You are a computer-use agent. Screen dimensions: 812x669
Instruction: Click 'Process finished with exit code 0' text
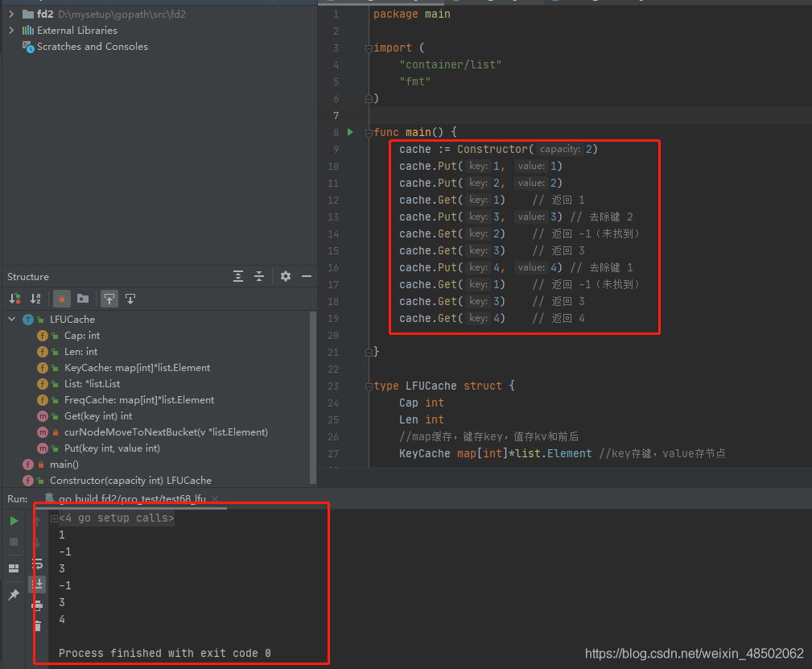point(165,653)
